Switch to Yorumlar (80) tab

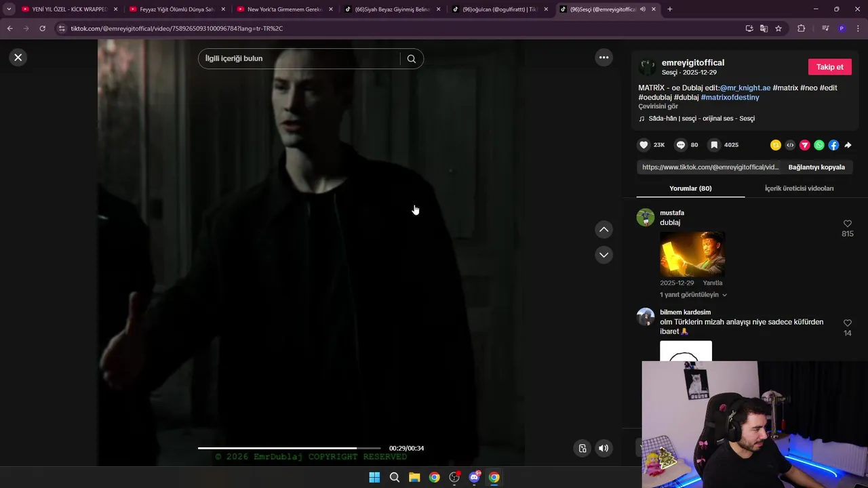(x=690, y=188)
